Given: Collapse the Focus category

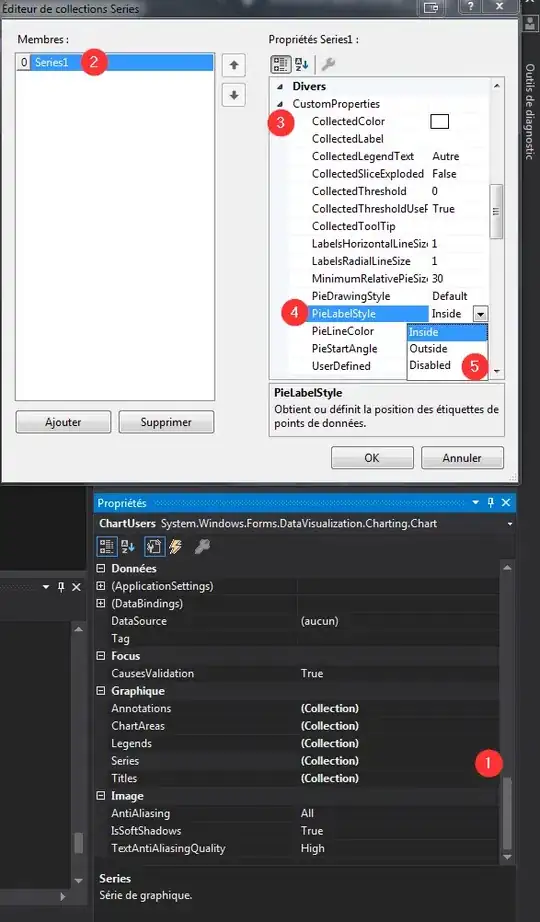Looking at the screenshot, I should coord(101,656).
